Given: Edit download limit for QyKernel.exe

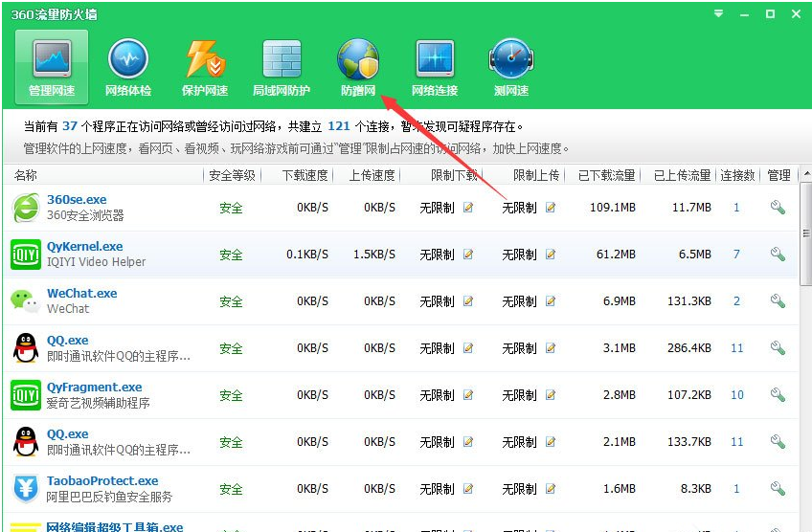Looking at the screenshot, I should [x=468, y=255].
